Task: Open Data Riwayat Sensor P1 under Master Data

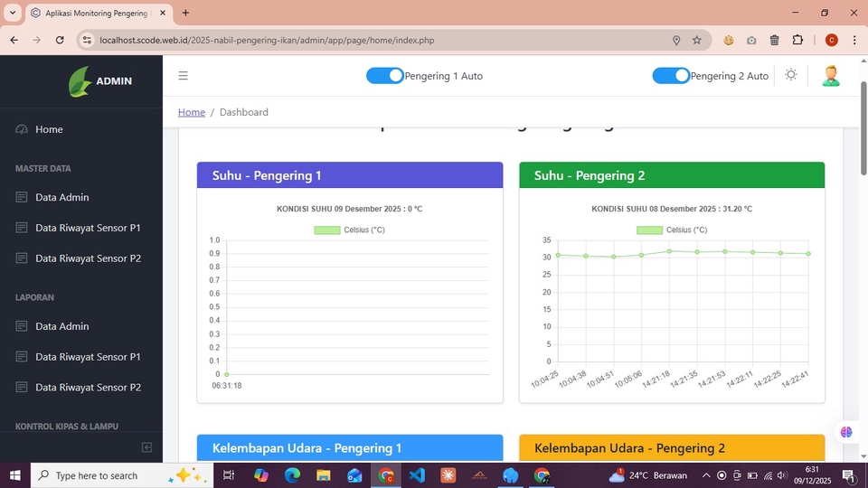Action: [x=88, y=228]
